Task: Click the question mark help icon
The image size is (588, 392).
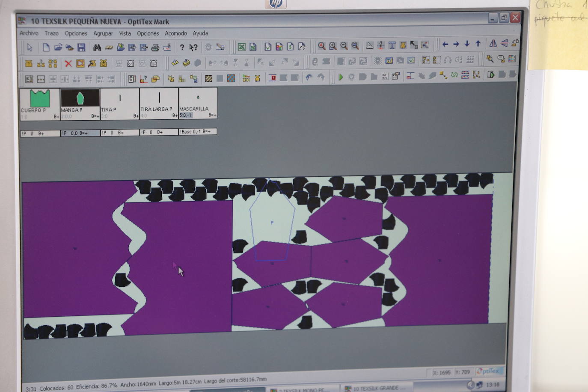Action: pos(182,47)
